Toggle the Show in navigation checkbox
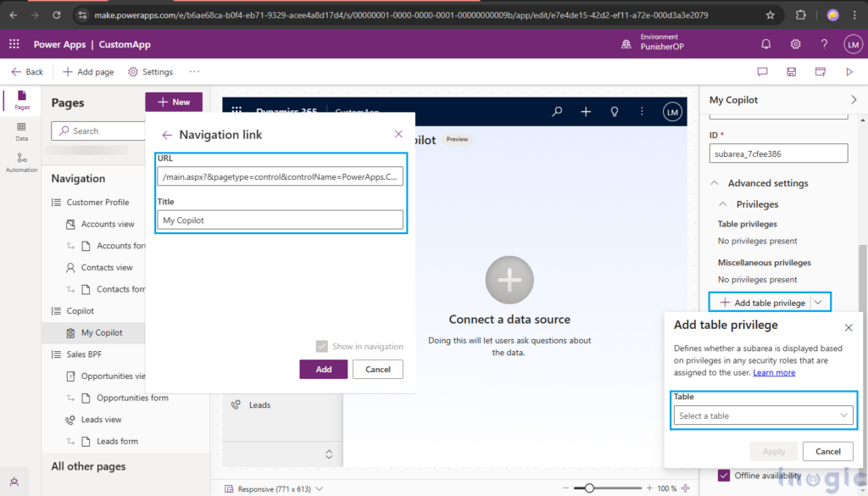This screenshot has width=868, height=496. tap(321, 346)
